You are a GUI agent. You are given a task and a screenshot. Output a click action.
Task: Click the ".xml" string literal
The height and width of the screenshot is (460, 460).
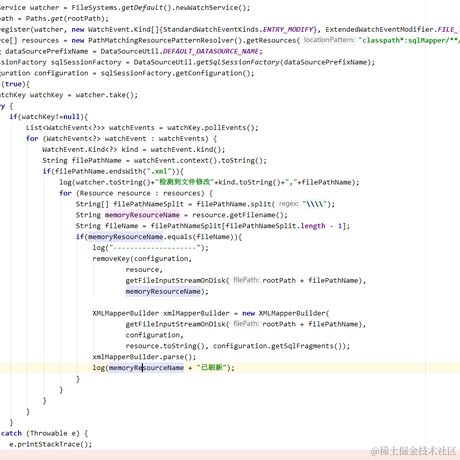(x=158, y=171)
